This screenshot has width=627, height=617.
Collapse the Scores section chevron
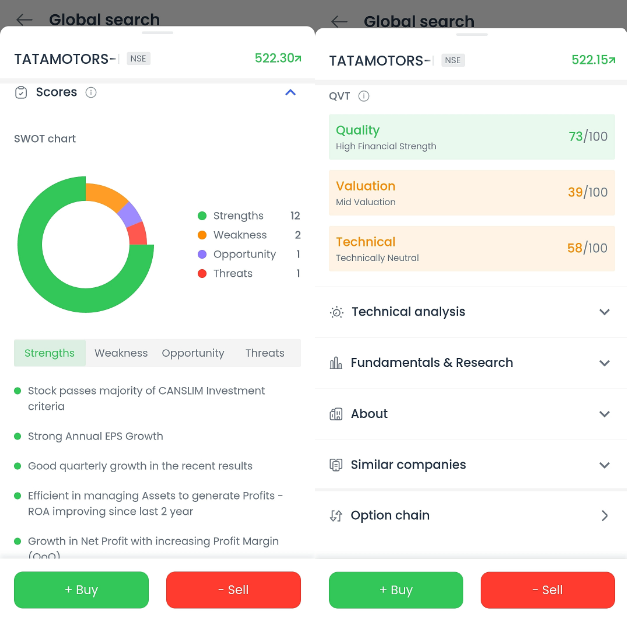click(x=291, y=92)
